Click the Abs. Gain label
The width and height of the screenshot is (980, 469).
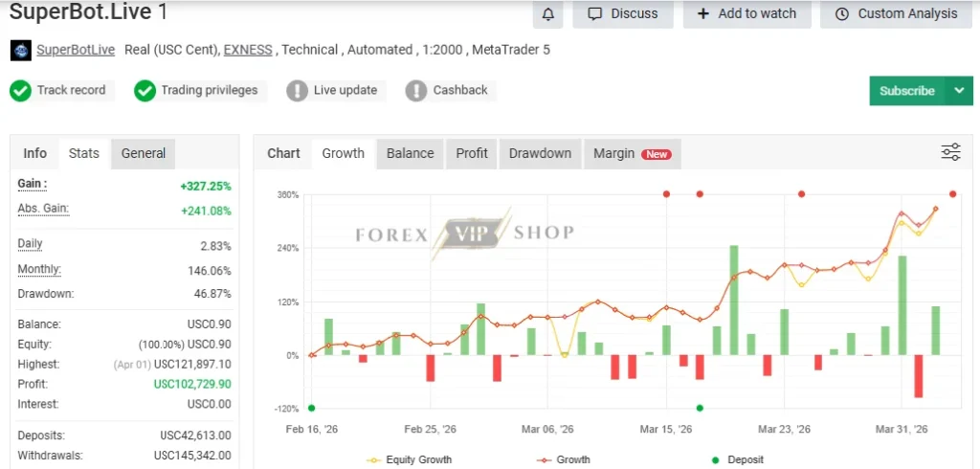[43, 209]
